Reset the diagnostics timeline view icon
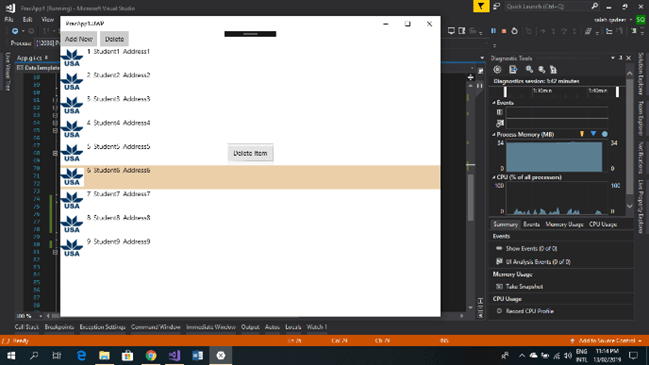Image resolution: width=649 pixels, height=365 pixels. (x=553, y=70)
